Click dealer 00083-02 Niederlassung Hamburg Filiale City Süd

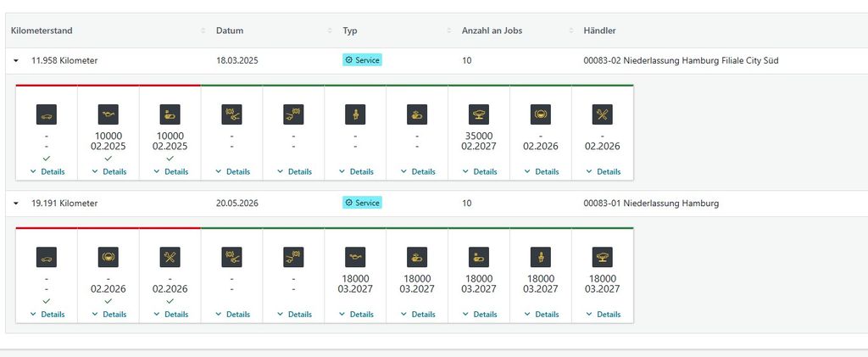681,61
